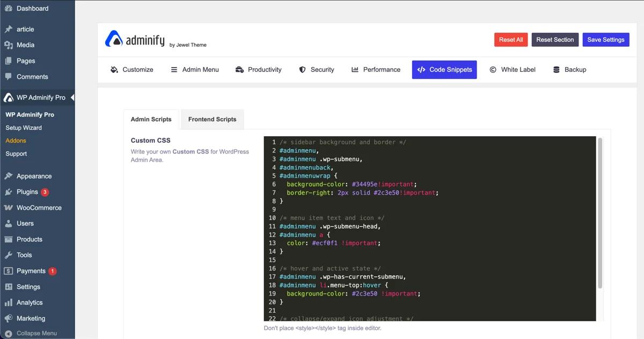
Task: Click the Marketing megaphone icon
Action: (x=8, y=319)
